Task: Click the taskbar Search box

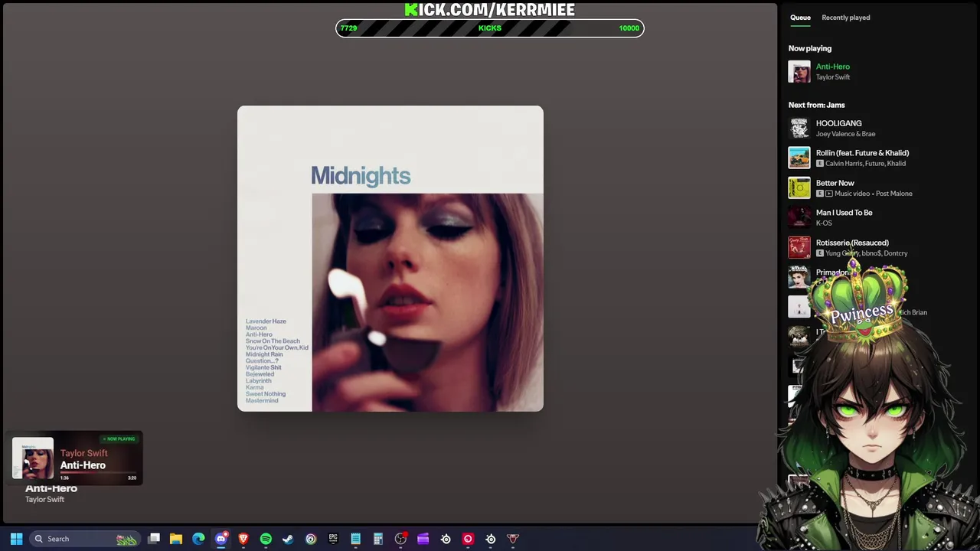Action: coord(84,539)
